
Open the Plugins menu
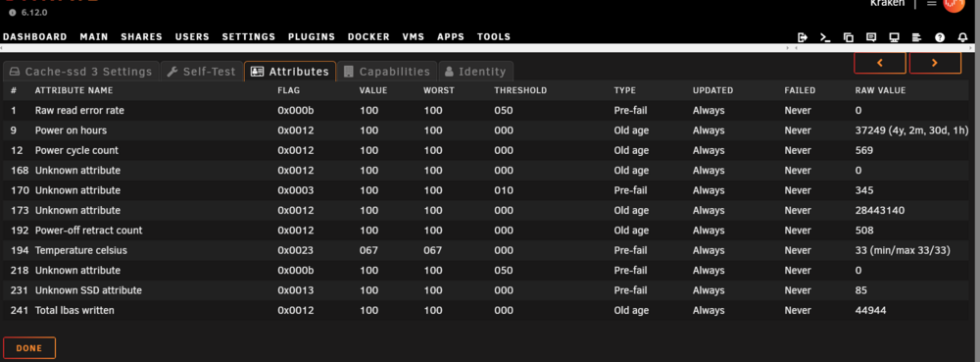coord(312,37)
